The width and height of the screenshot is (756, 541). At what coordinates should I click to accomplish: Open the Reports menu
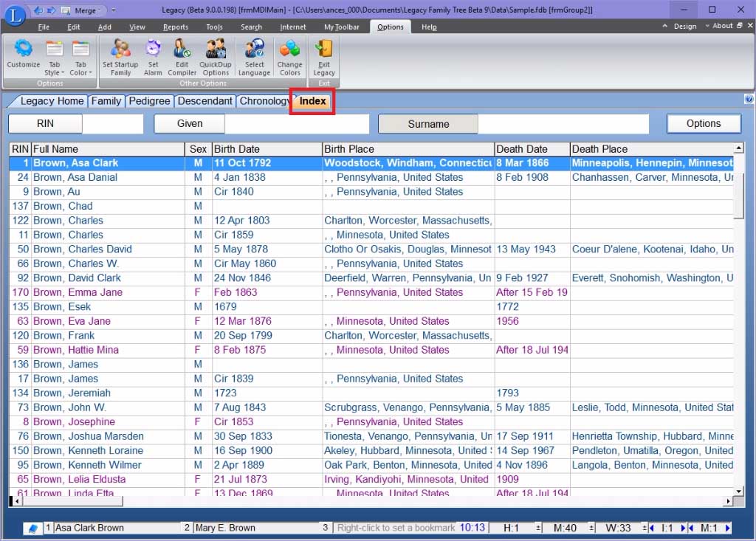[176, 27]
